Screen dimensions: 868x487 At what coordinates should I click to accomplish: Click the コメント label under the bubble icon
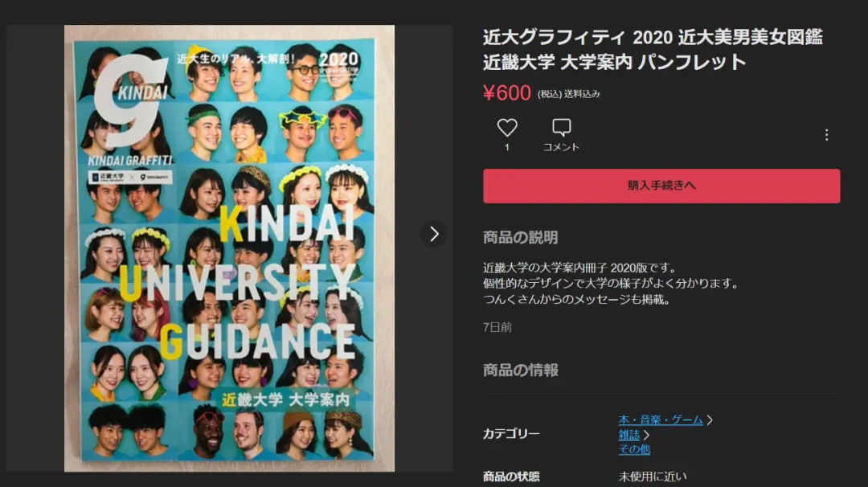click(561, 147)
